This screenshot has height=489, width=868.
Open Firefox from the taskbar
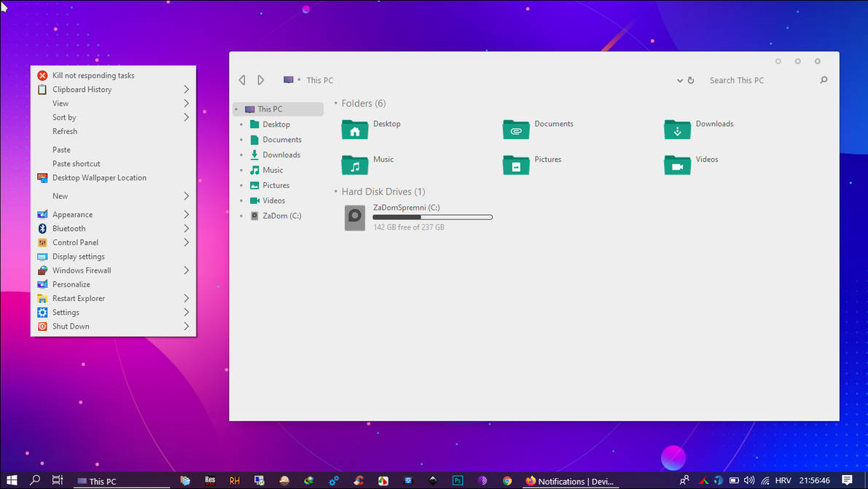tap(530, 480)
